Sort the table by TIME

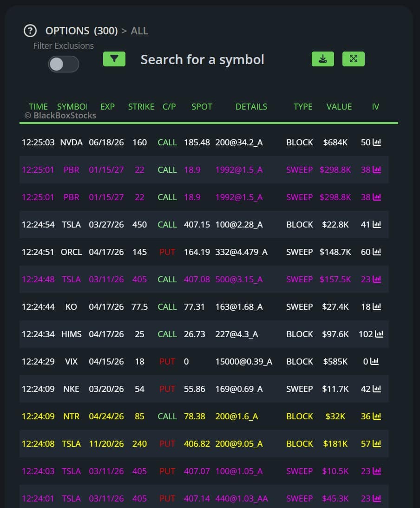[38, 106]
